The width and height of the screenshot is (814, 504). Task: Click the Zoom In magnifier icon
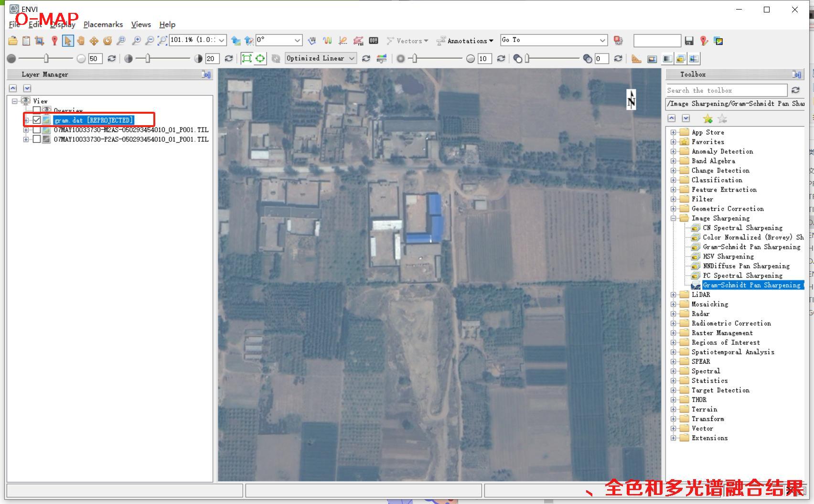[136, 41]
